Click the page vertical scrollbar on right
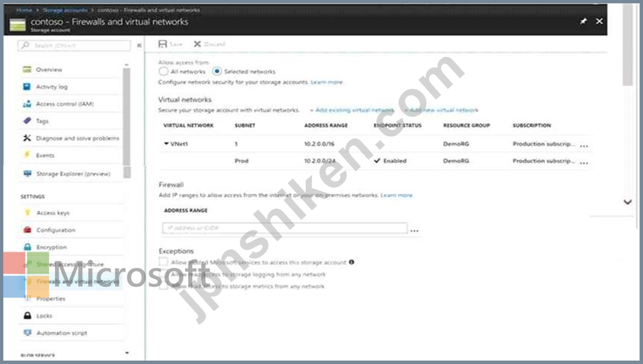The height and width of the screenshot is (364, 643). click(628, 45)
